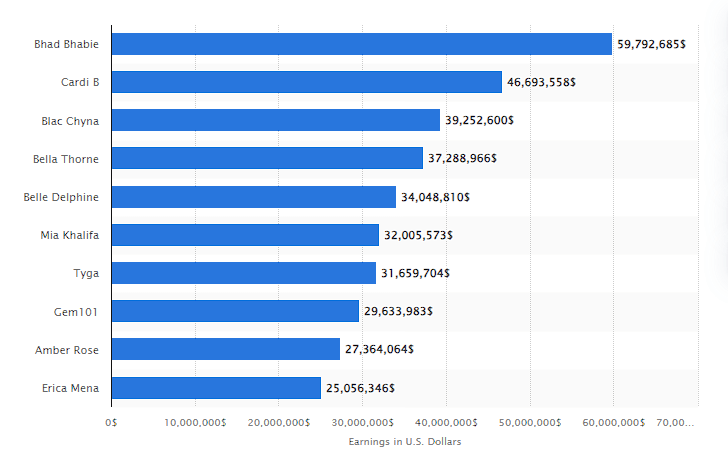Click the value 39,252,600$
This screenshot has height=458, width=728.
[x=480, y=121]
